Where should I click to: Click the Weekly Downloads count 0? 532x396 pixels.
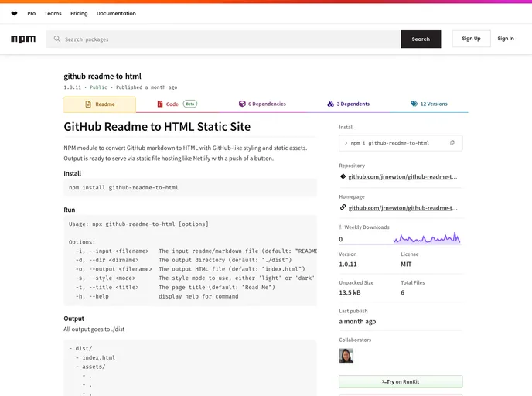[341, 239]
